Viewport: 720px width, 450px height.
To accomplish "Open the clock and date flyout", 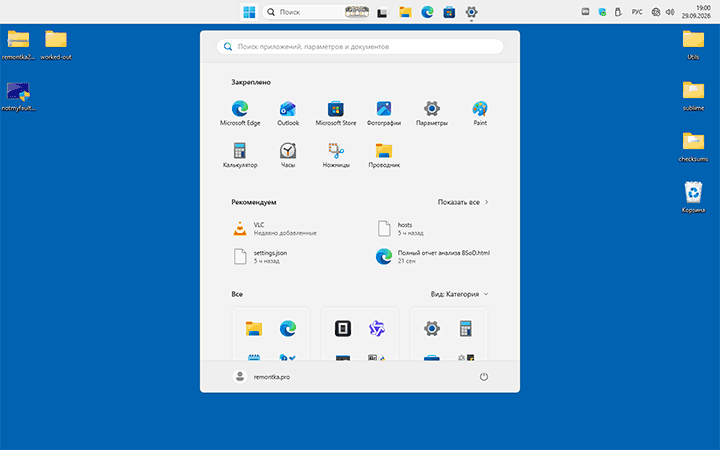I will (696, 12).
